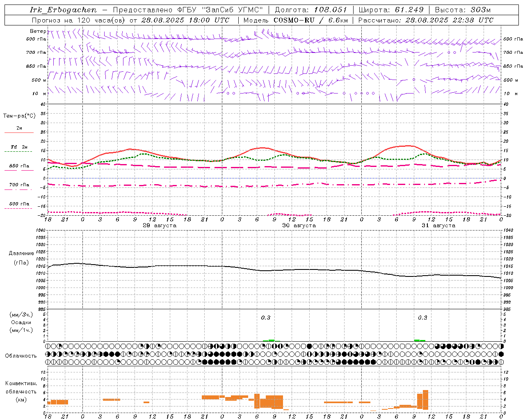Click the 850 гПа temperature legend entry
The width and height of the screenshot is (525, 420).
[19, 166]
